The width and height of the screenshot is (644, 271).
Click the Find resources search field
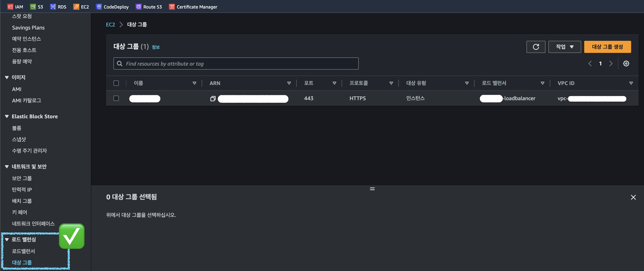pos(236,64)
